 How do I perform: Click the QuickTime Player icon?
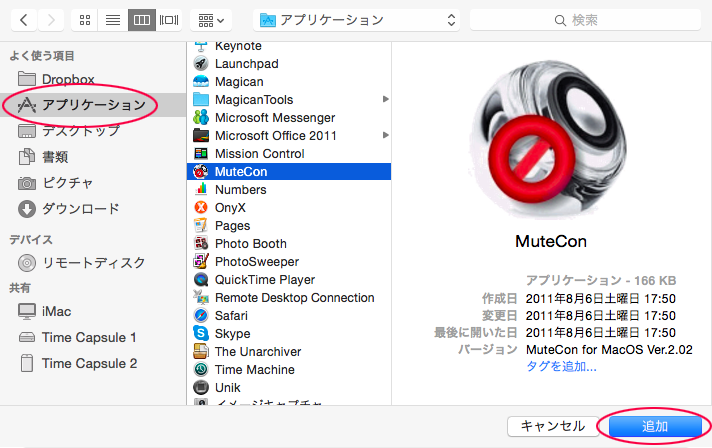201,280
